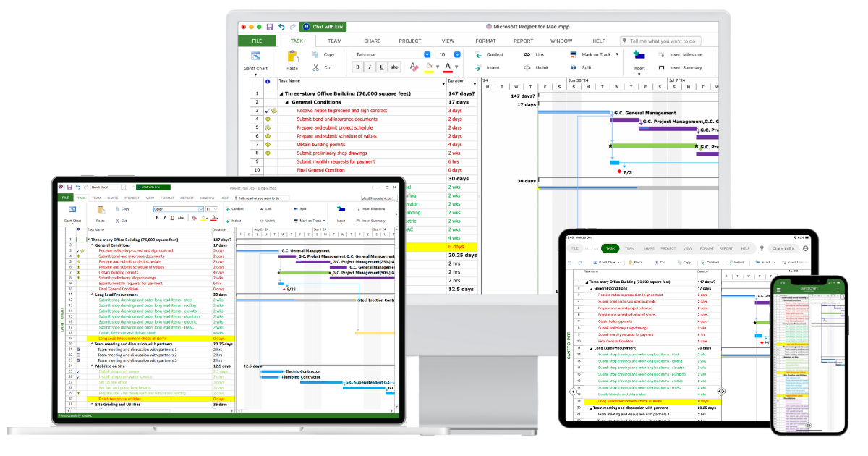Collapse the General Conditions task group
Viewport: 868px width, 456px height.
pyautogui.click(x=287, y=101)
